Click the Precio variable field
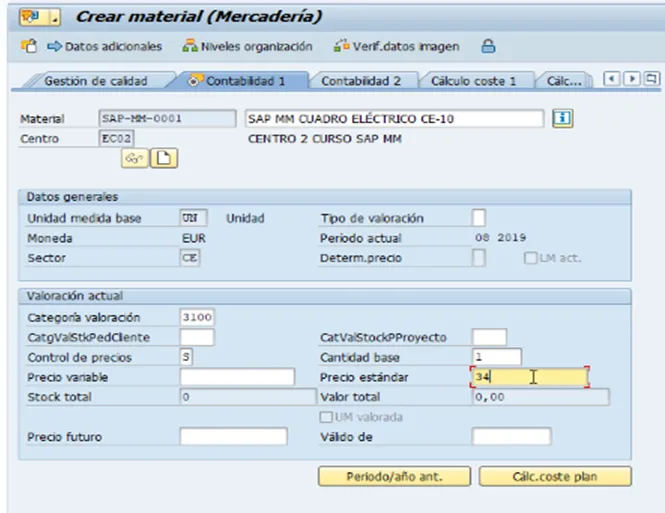 (237, 377)
